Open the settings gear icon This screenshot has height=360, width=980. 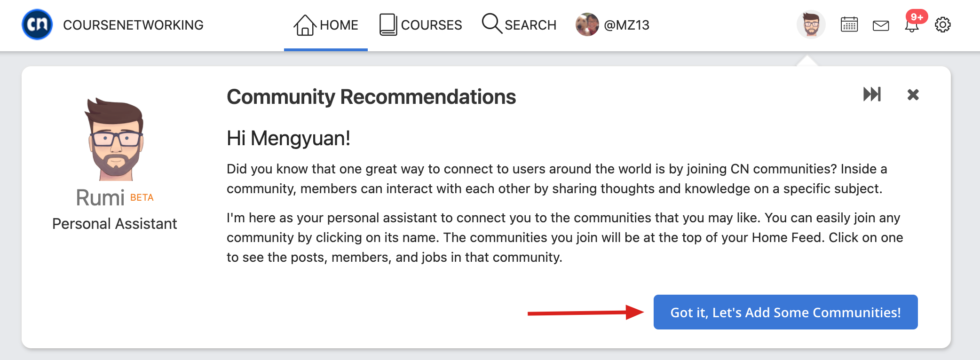tap(942, 24)
